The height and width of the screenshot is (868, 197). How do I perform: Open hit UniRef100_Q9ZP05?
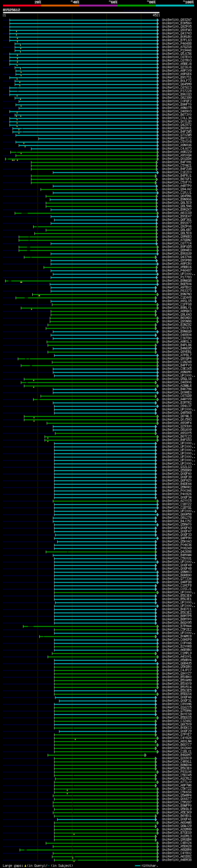pos(177,26)
